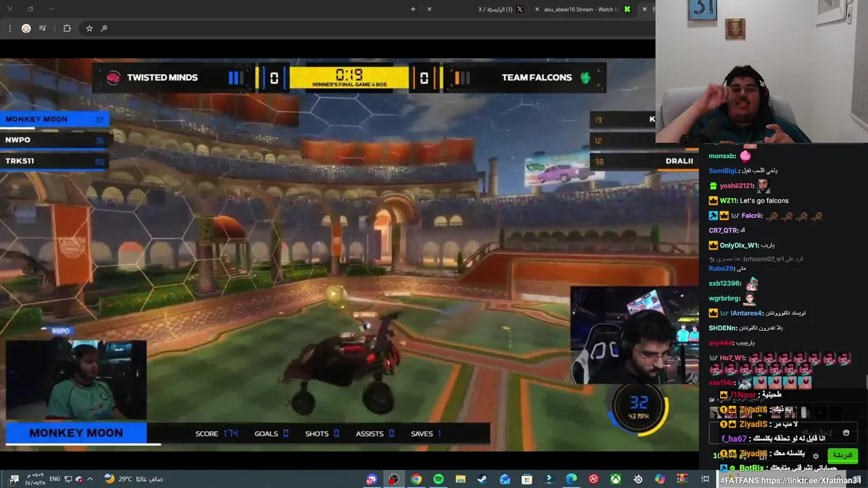This screenshot has height=488, width=868.
Task: Open the Xbox app from the taskbar
Action: pyautogui.click(x=615, y=479)
